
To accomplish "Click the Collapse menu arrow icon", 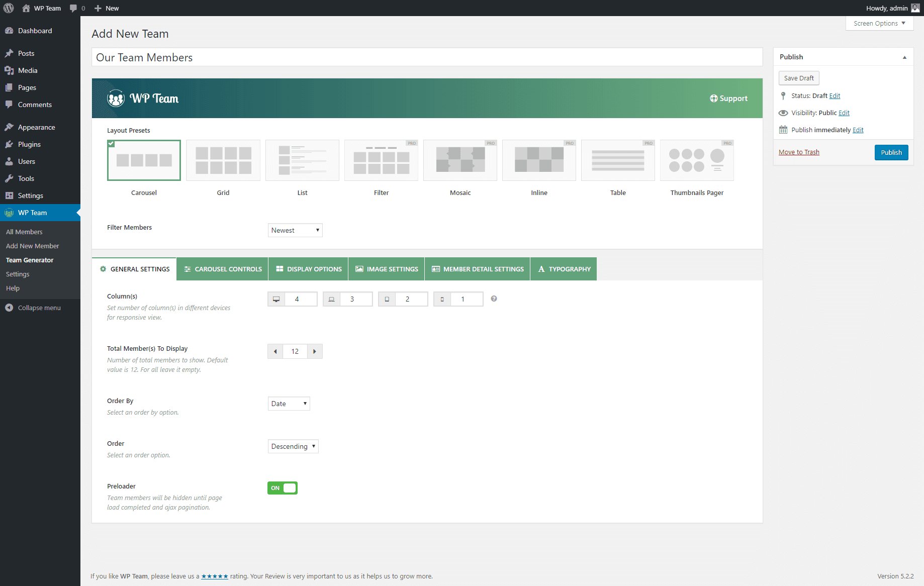I will click(9, 308).
